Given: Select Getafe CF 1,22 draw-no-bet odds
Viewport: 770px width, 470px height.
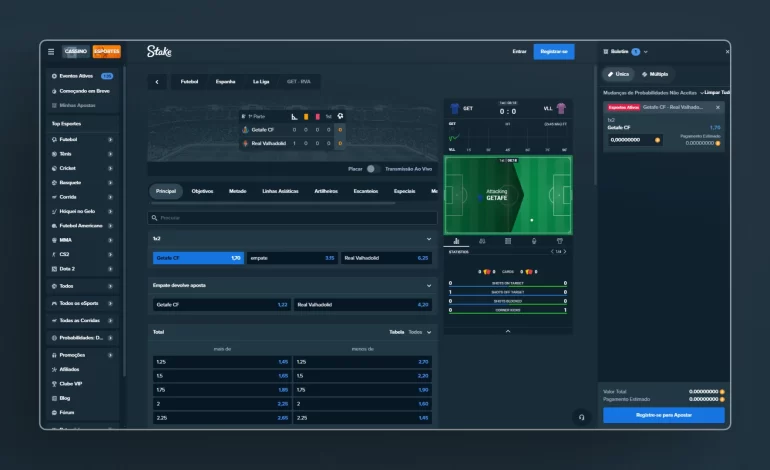Looking at the screenshot, I should (x=221, y=304).
